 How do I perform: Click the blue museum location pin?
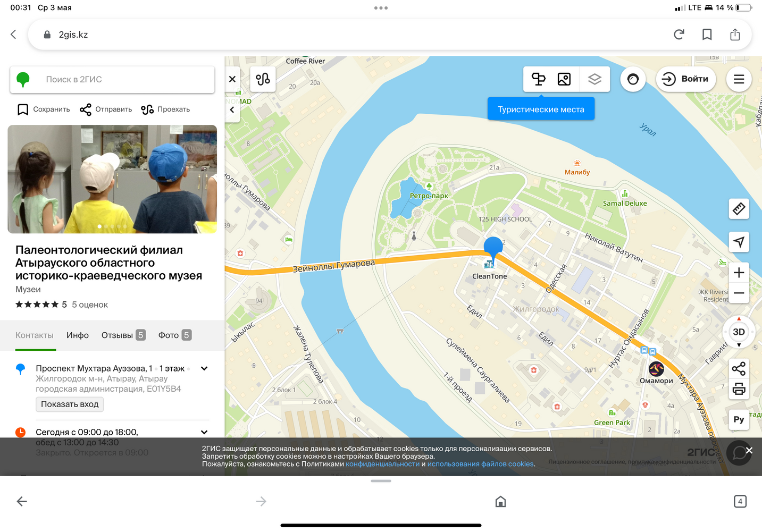pos(493,248)
